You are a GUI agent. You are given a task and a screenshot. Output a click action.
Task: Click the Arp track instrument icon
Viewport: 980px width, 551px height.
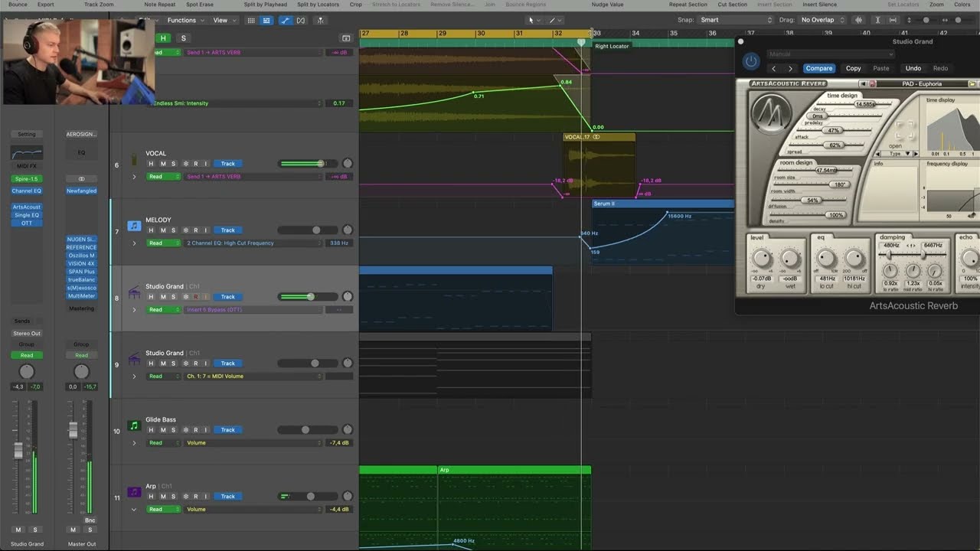[134, 492]
